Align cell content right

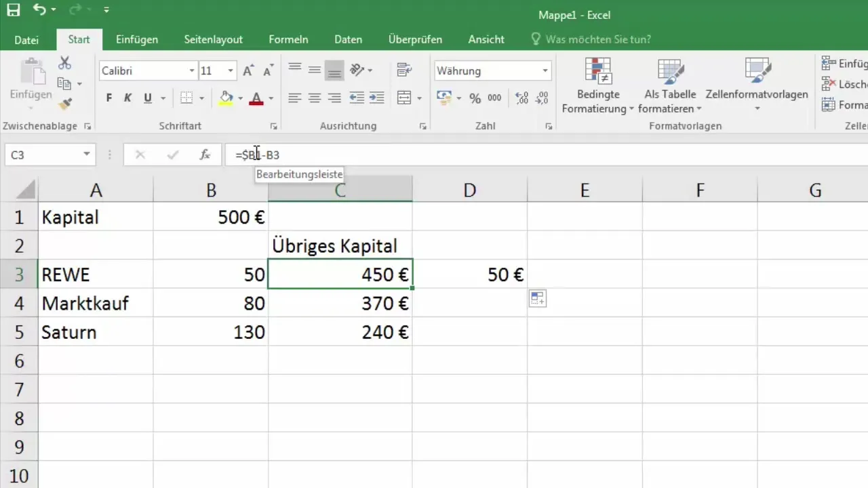[334, 98]
